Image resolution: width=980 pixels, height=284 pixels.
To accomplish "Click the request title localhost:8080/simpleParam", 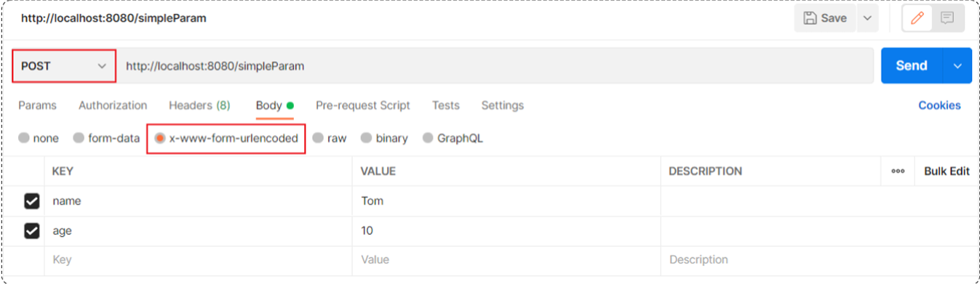I will (x=113, y=18).
